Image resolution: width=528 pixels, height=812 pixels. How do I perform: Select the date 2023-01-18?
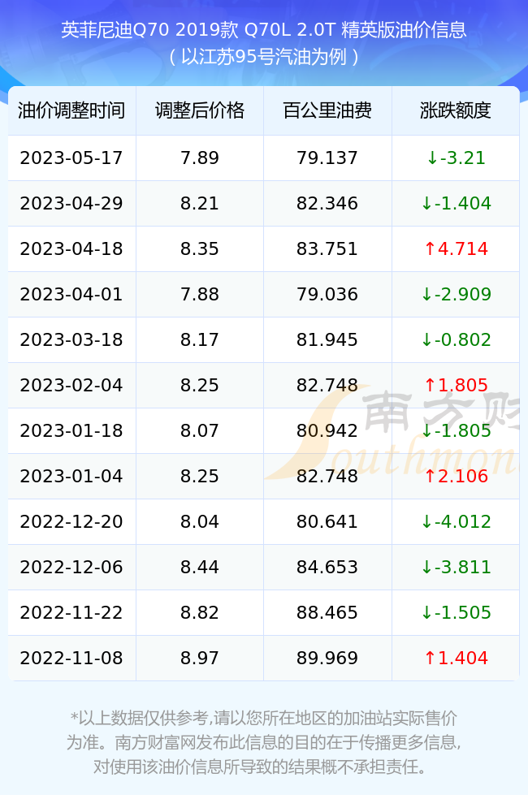click(71, 431)
